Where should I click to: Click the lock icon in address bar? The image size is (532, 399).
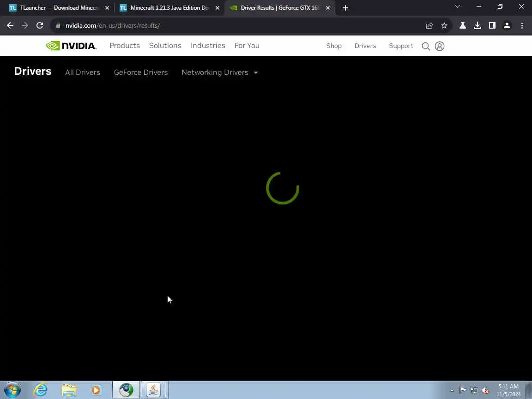click(x=58, y=25)
